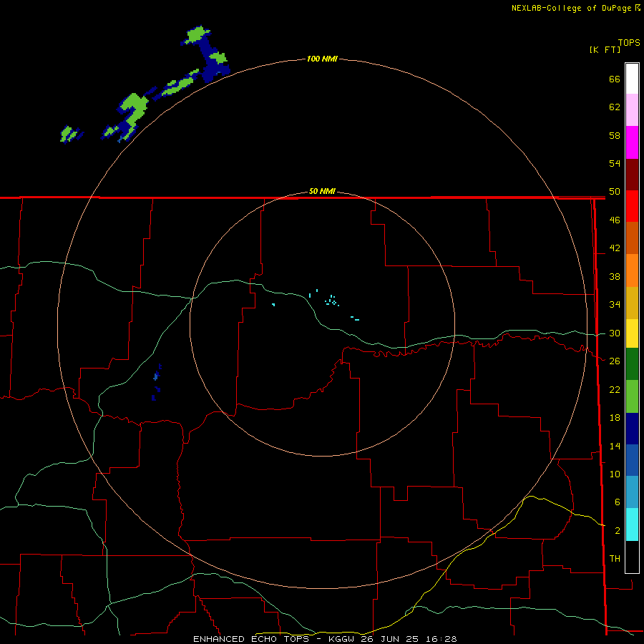The height and width of the screenshot is (644, 644).
Task: Click the 42 legend value
Action: [x=615, y=248]
